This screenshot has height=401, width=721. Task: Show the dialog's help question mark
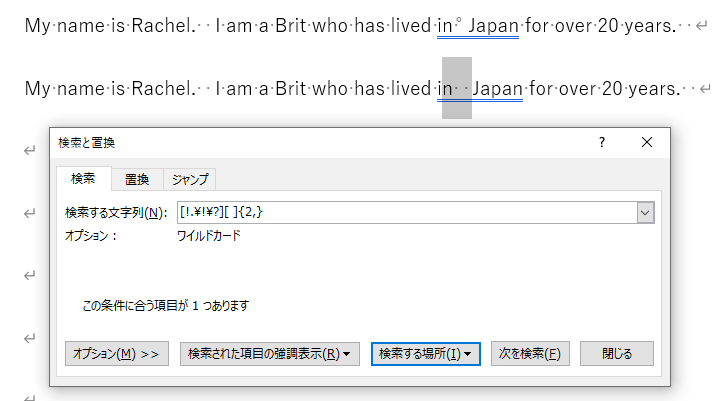tap(602, 143)
